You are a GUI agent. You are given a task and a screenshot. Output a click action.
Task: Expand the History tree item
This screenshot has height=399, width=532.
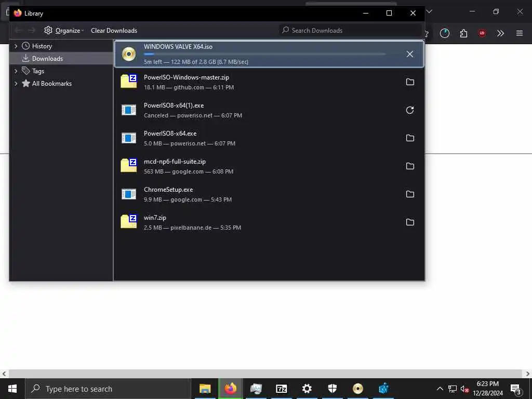pyautogui.click(x=16, y=46)
